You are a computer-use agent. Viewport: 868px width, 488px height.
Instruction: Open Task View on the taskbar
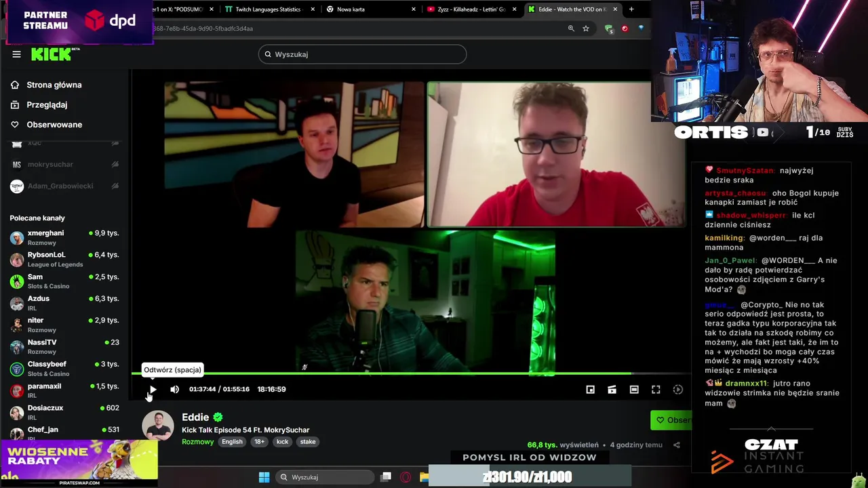(386, 477)
